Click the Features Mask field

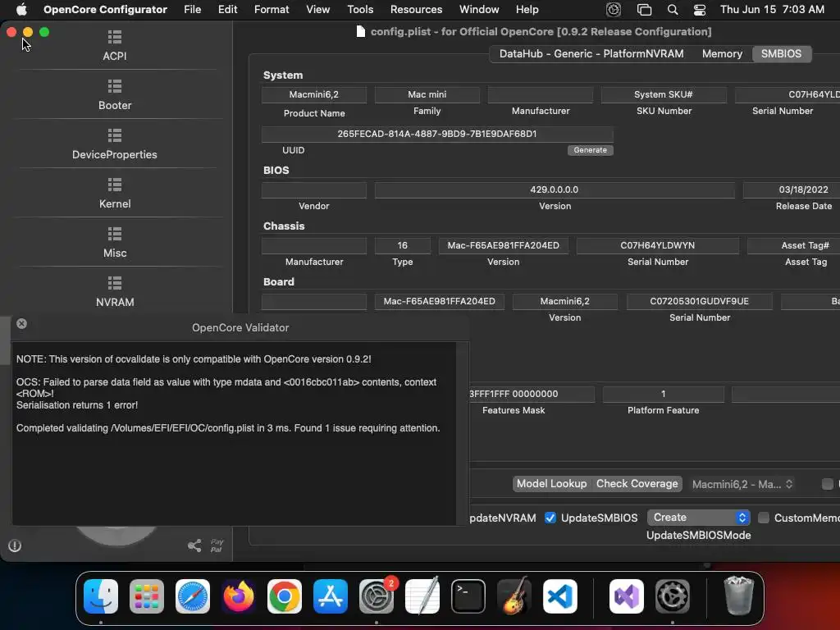click(x=532, y=394)
